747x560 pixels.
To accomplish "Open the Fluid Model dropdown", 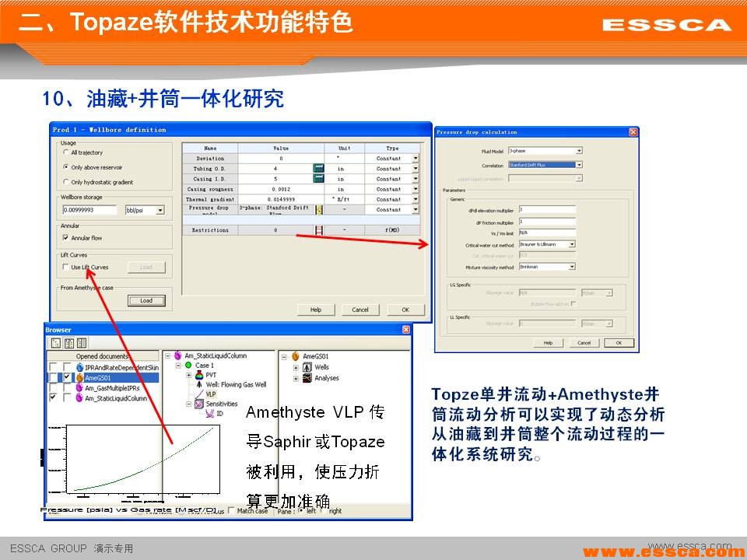I will [x=579, y=151].
